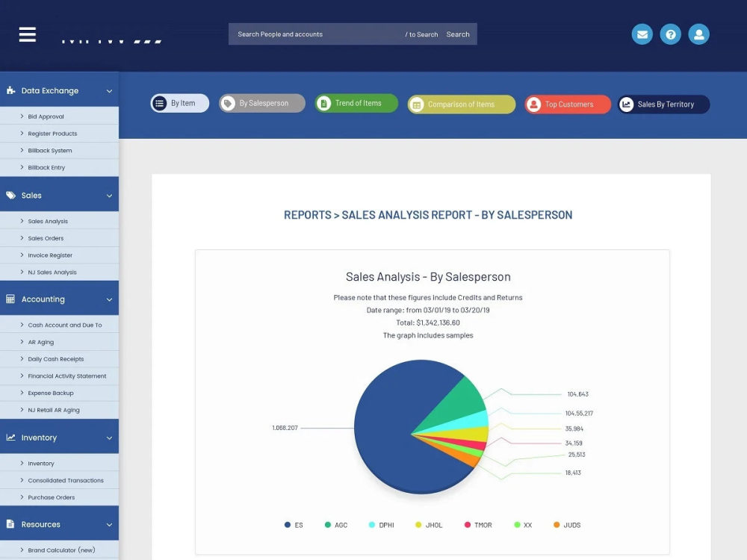Collapse the Accounting sidebar section
This screenshot has width=747, height=560.
pyautogui.click(x=108, y=298)
